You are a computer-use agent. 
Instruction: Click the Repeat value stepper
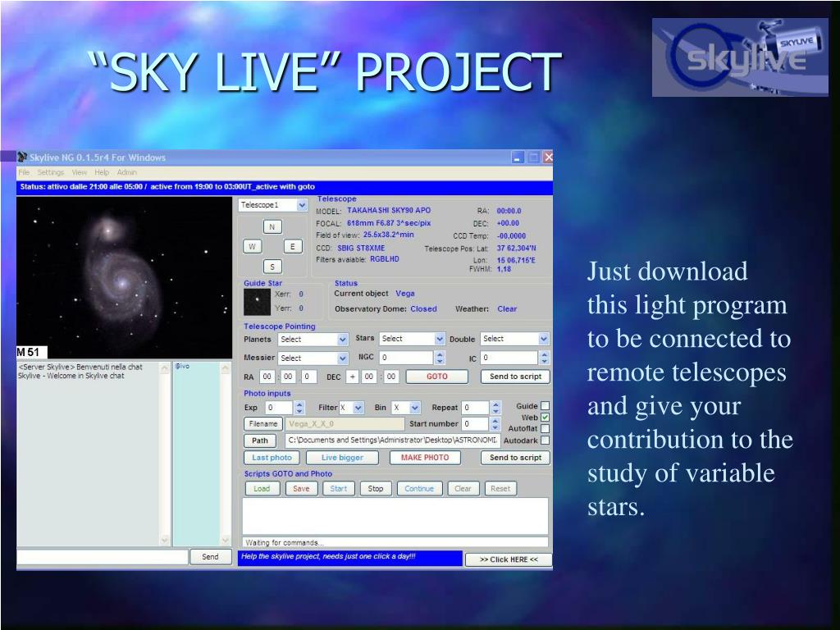[495, 409]
